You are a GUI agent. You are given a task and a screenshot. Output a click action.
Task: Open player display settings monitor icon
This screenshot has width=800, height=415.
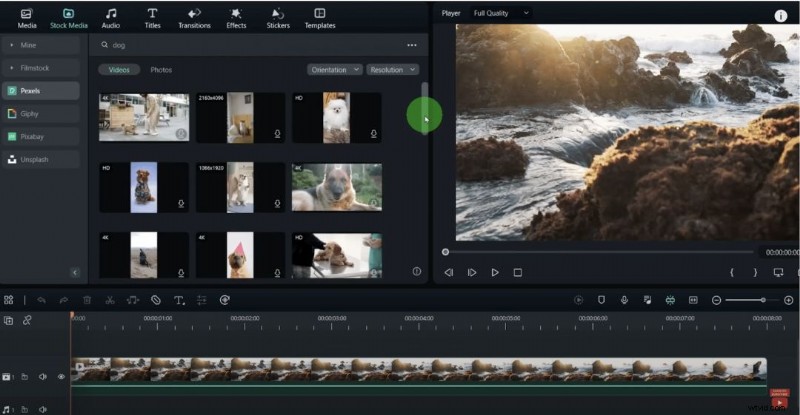point(779,273)
